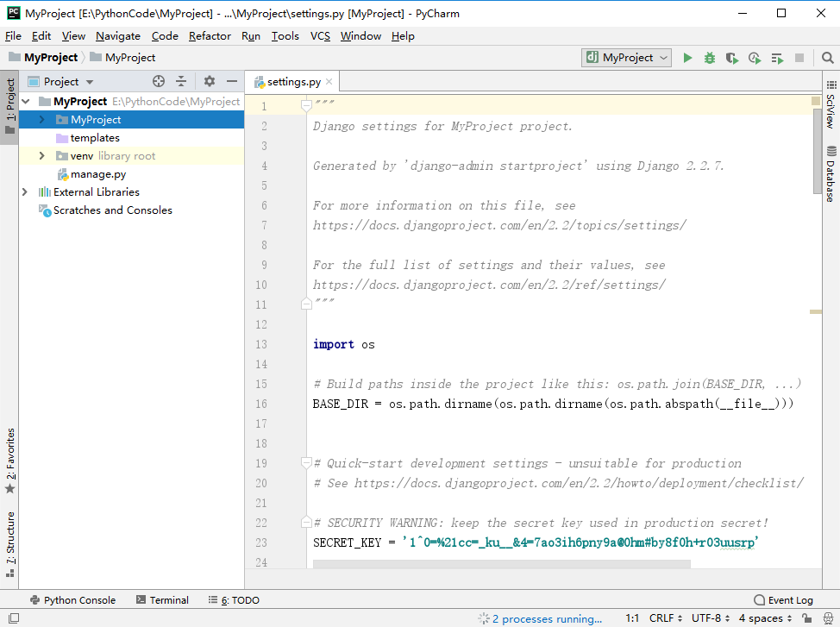840x627 pixels.
Task: Open the Refactor menu
Action: 210,36
